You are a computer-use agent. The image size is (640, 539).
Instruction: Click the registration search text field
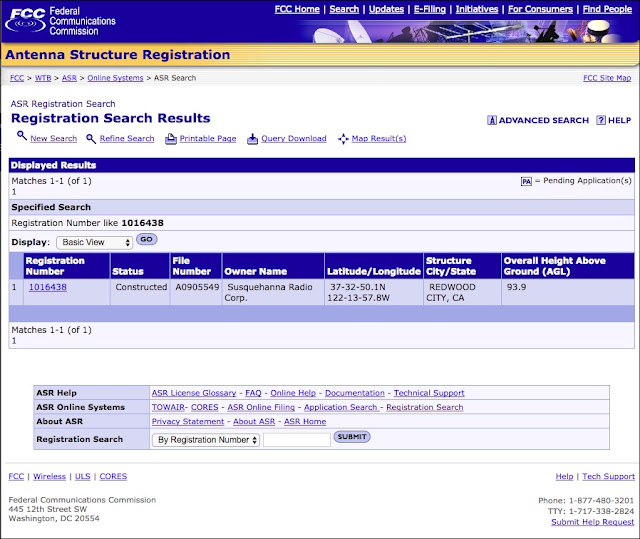pyautogui.click(x=297, y=440)
